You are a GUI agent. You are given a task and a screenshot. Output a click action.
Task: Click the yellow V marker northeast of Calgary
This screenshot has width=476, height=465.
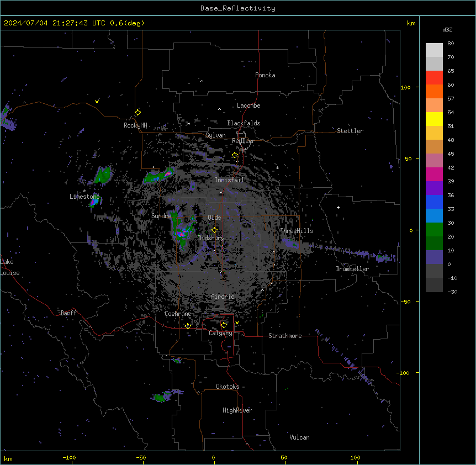tap(237, 323)
